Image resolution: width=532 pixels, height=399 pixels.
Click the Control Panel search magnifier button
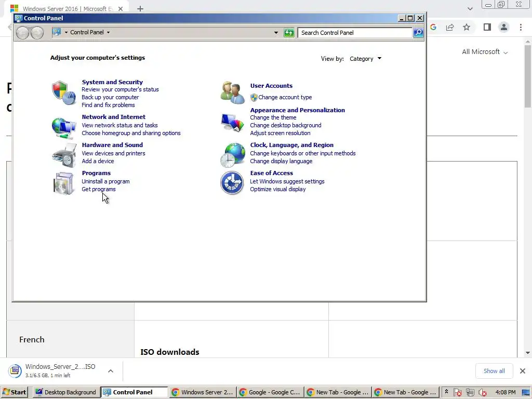tap(418, 33)
